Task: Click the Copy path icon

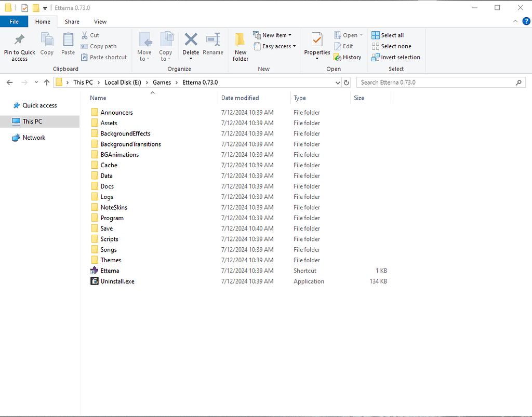Action: click(99, 46)
